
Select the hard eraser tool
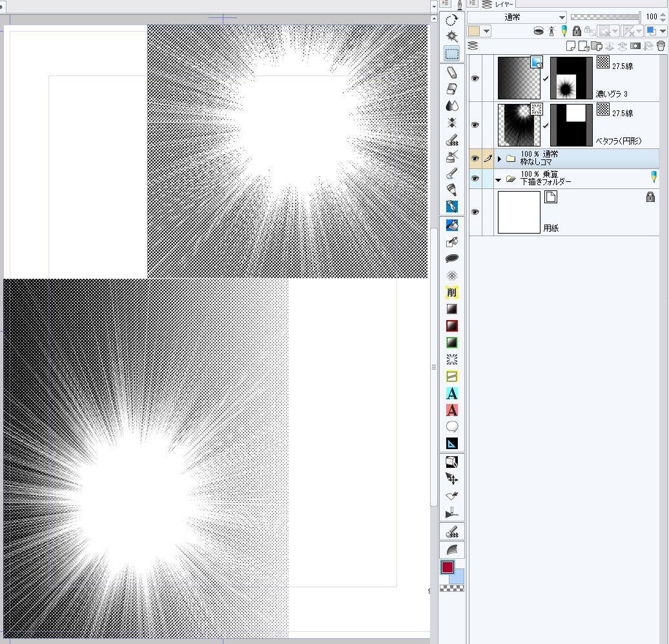click(451, 72)
